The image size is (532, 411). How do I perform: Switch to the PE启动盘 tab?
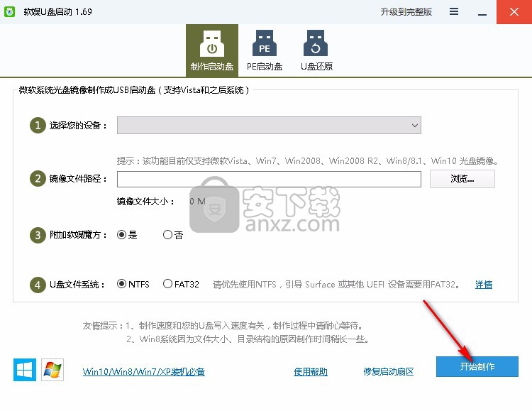pos(265,50)
